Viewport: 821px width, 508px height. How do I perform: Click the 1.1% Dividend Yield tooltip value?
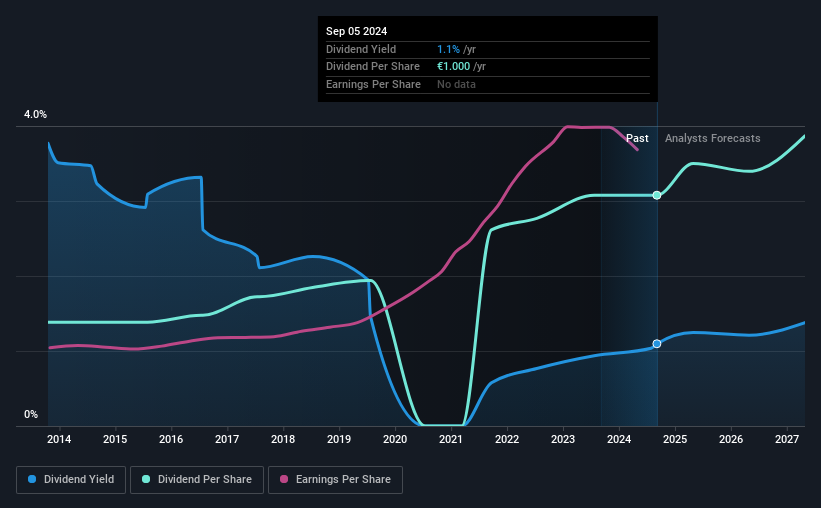pyautogui.click(x=448, y=49)
